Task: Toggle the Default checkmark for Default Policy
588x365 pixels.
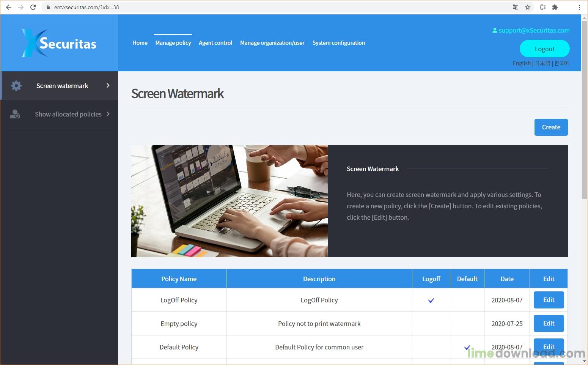Action: [x=467, y=347]
